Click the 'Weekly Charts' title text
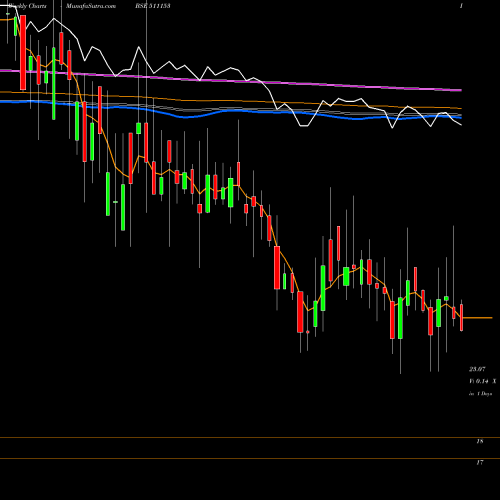The image size is (500, 500). pyautogui.click(x=28, y=6)
